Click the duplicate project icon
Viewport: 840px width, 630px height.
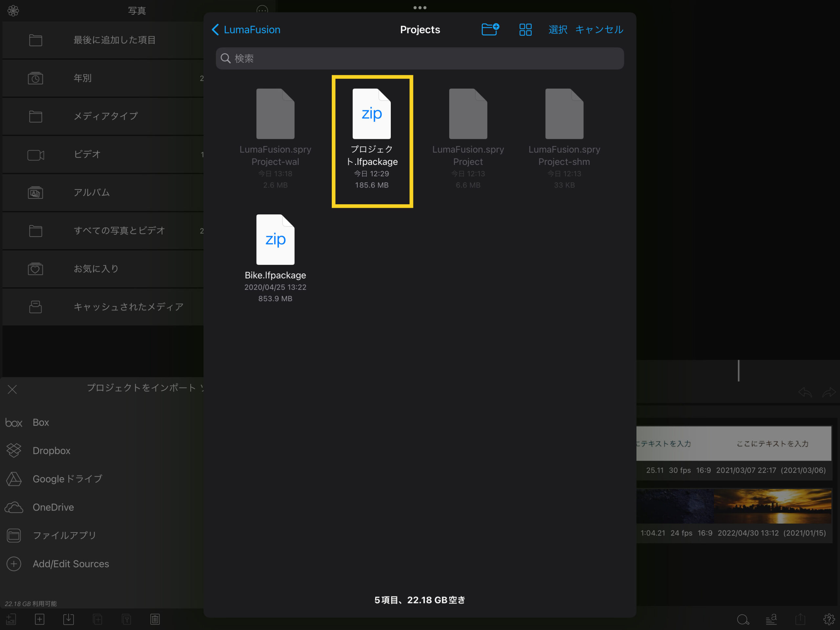(x=97, y=619)
